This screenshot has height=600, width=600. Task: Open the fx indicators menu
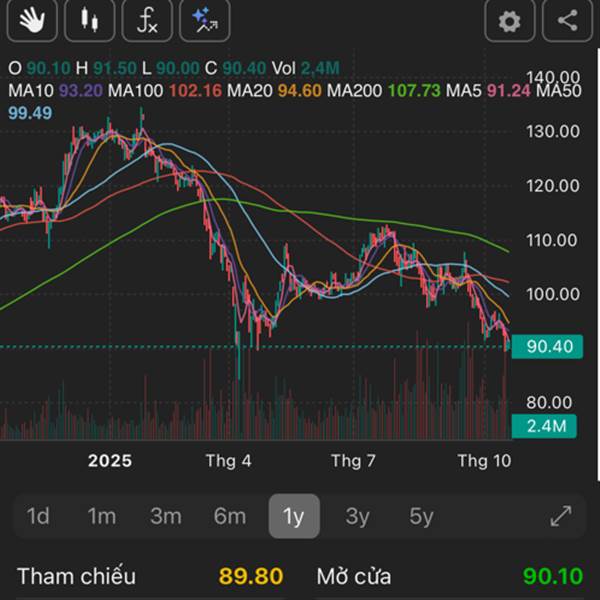147,20
